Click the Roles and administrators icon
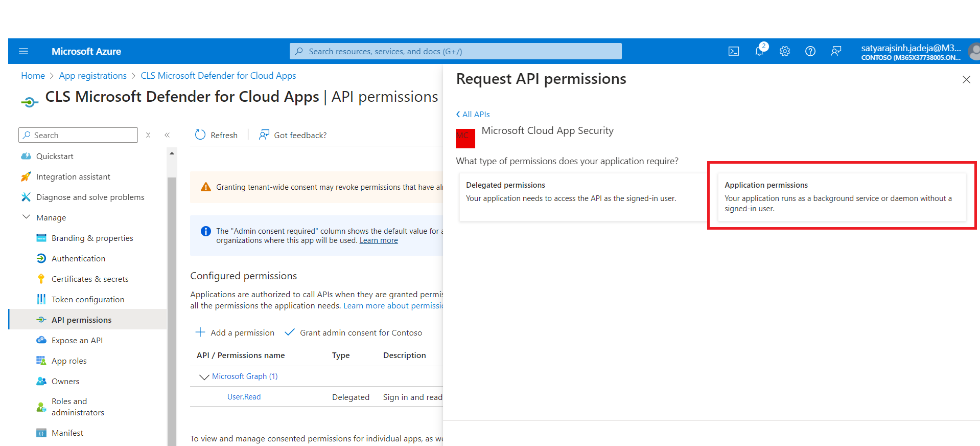This screenshot has height=446, width=980. pyautogui.click(x=41, y=407)
